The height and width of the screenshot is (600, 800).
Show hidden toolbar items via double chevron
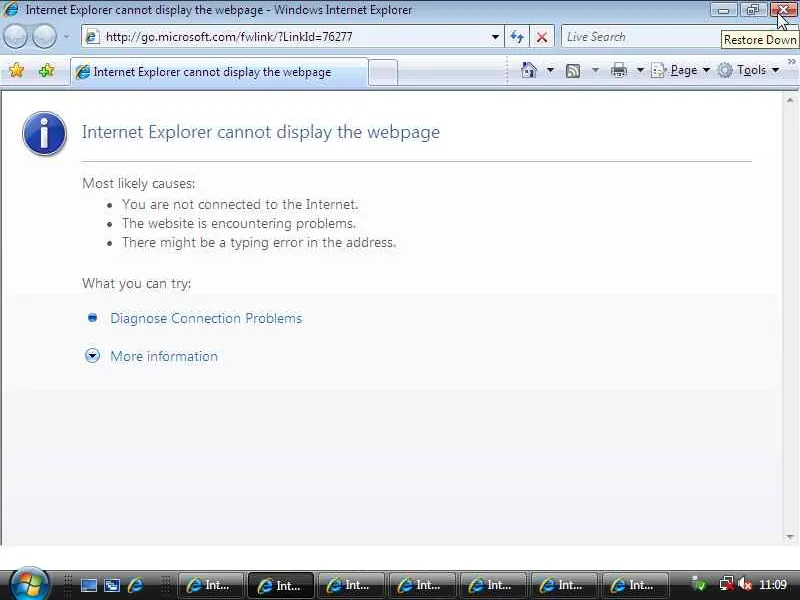pos(791,62)
